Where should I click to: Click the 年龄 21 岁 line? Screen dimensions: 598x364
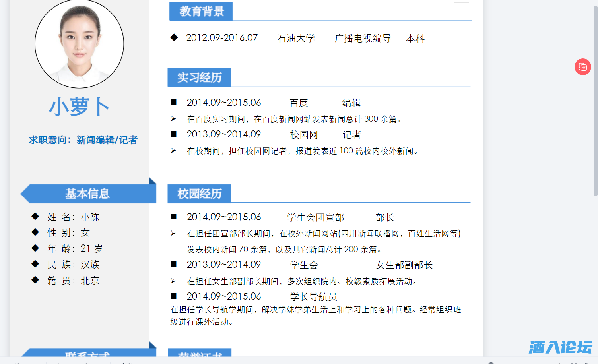coord(75,249)
